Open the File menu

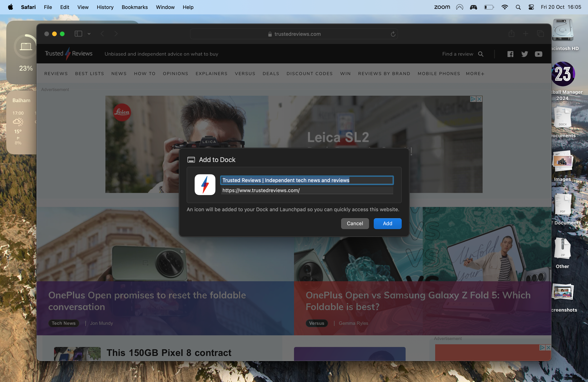[48, 7]
